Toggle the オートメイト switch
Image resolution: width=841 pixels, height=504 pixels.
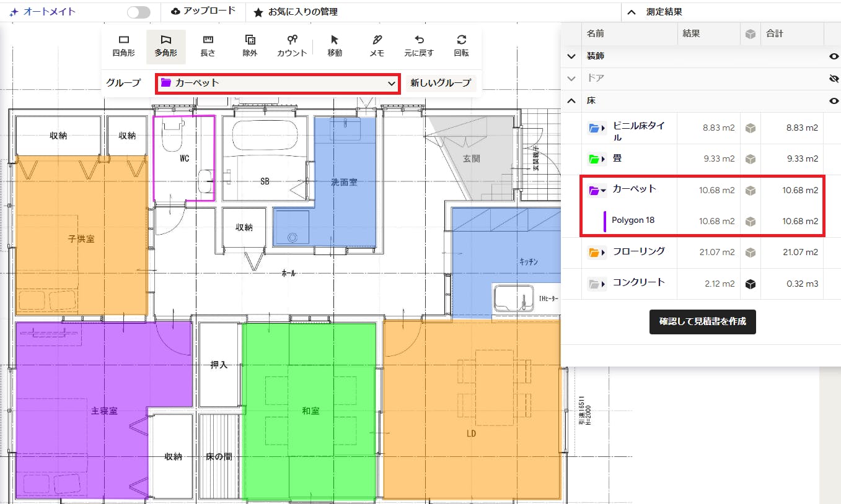(138, 12)
